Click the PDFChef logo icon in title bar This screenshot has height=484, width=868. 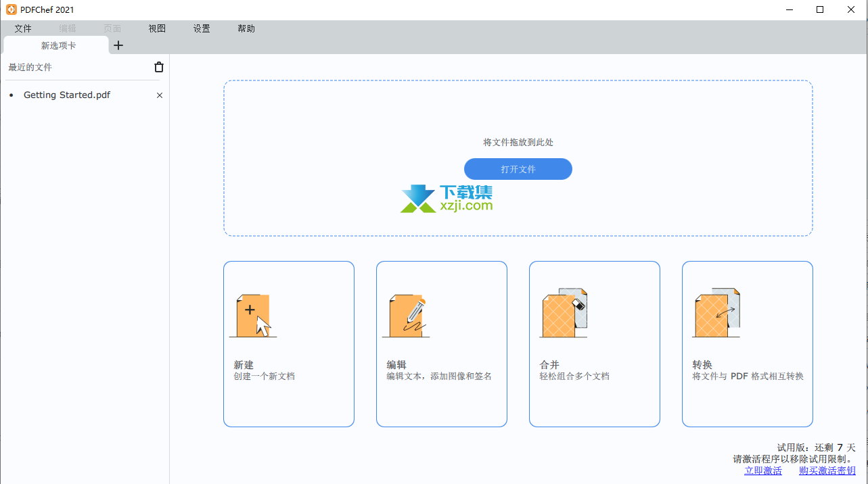point(12,9)
